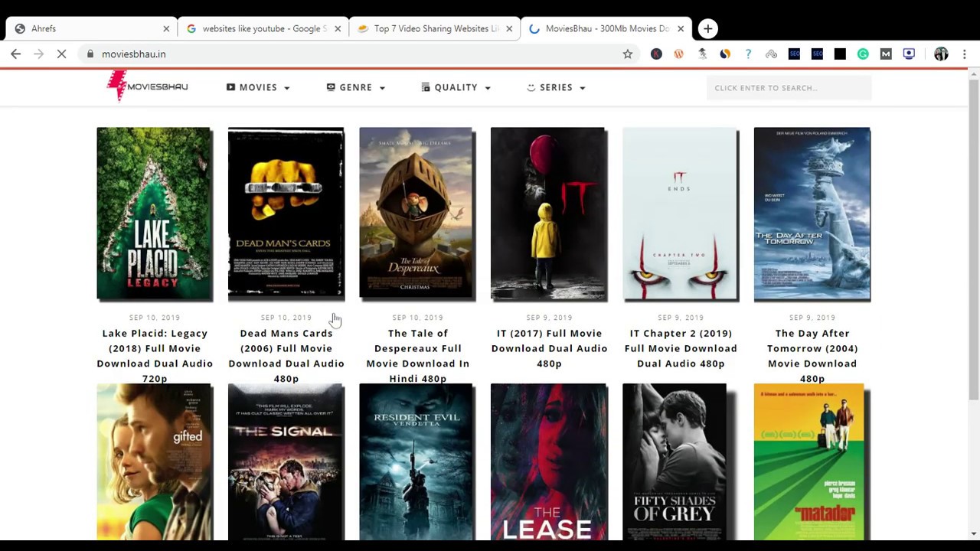Click the question mark extension icon

click(x=748, y=54)
